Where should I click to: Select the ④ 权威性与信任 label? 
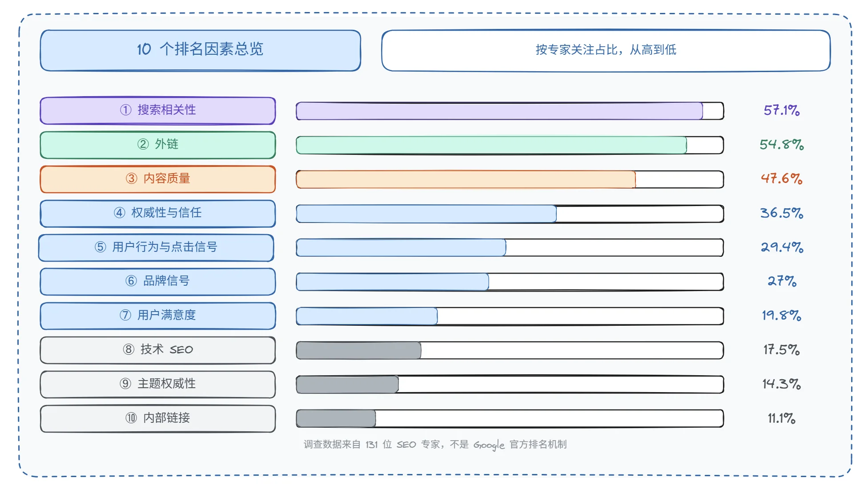tap(158, 213)
